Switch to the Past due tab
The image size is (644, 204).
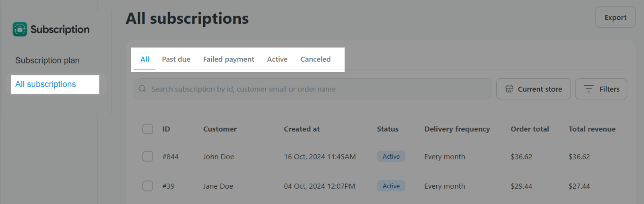pos(176,59)
